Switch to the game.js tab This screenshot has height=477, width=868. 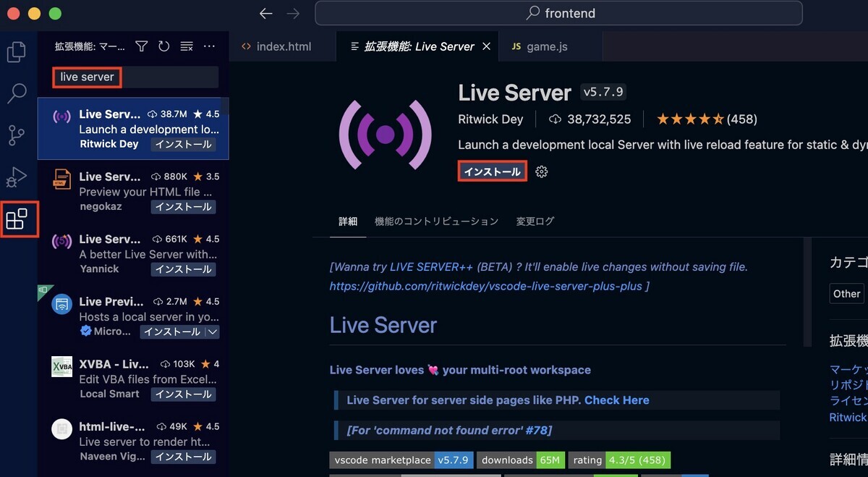click(x=548, y=46)
